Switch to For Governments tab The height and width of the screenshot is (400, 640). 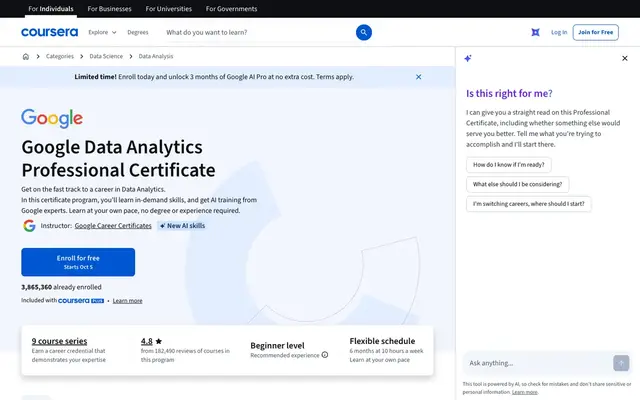click(231, 9)
